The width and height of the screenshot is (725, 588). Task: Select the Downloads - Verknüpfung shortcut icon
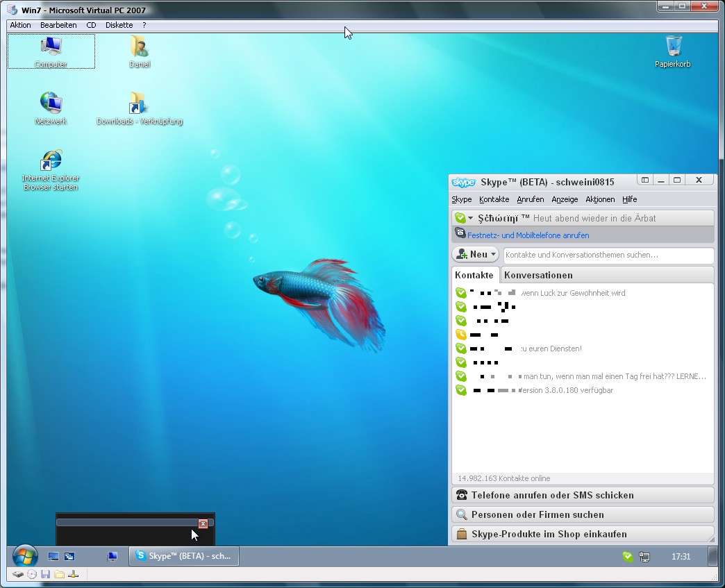click(x=139, y=108)
